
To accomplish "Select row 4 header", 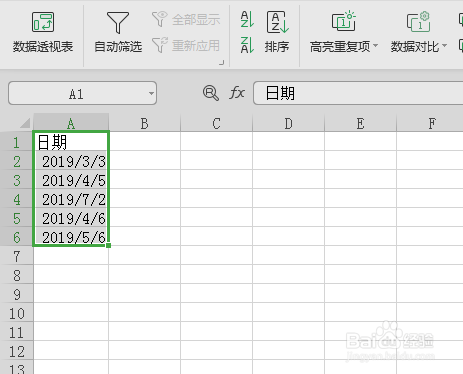I will coord(17,199).
